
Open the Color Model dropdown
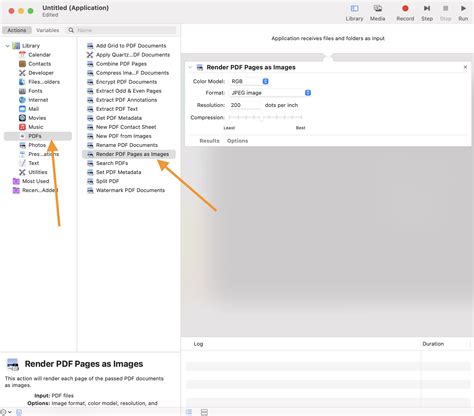[249, 81]
